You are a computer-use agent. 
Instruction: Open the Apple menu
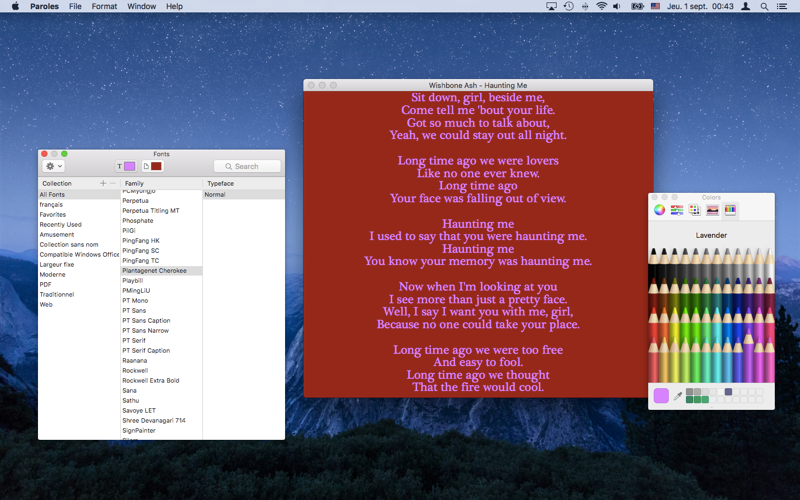[15, 6]
